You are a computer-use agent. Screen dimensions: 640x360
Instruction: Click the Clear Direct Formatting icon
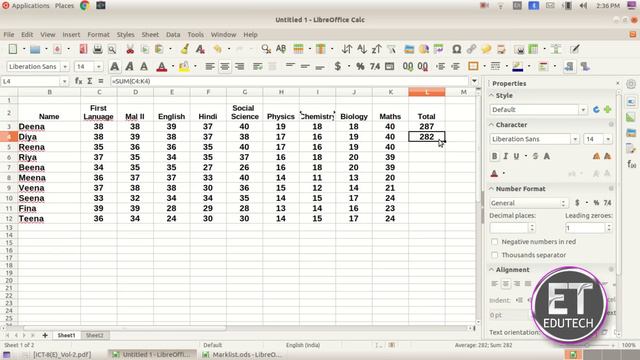click(x=200, y=49)
